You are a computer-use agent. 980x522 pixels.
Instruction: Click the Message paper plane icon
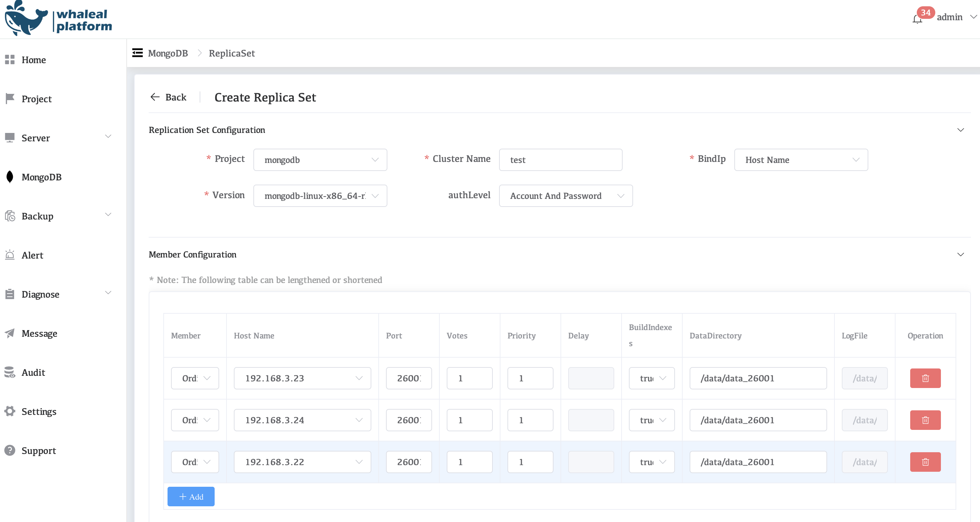[x=10, y=333]
